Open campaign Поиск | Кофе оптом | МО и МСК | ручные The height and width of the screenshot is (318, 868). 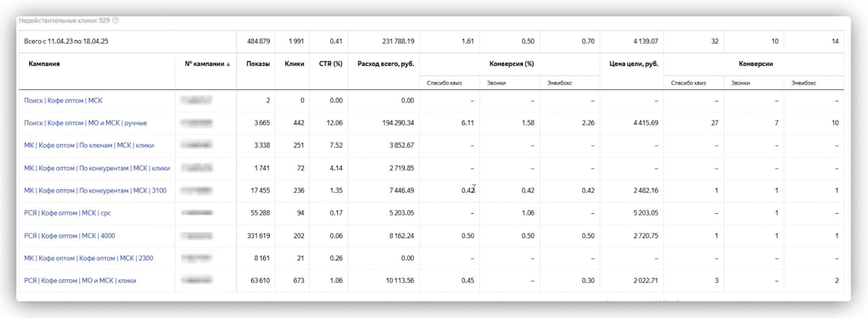(x=85, y=123)
